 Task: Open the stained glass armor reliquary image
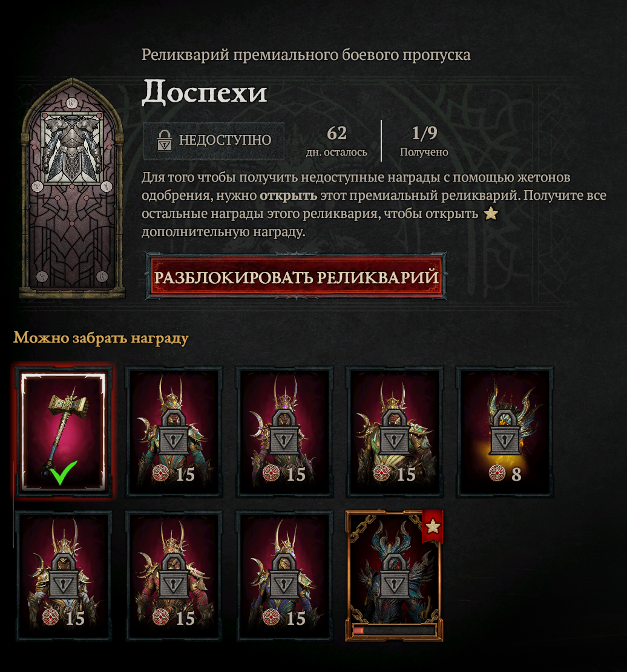click(73, 188)
